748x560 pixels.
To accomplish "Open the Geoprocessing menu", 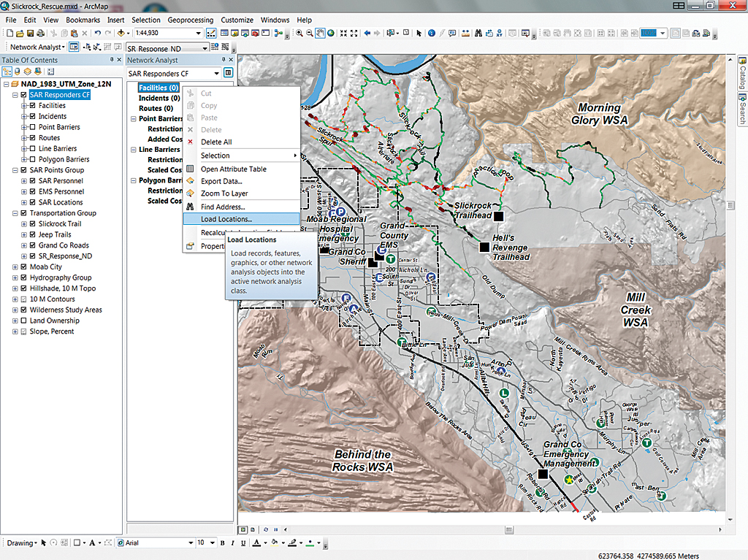I will (191, 20).
